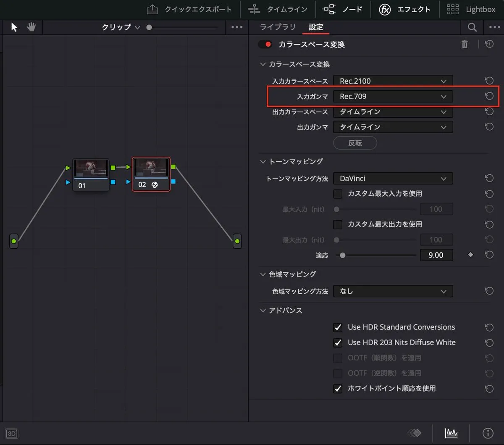Uncheck ホワイトポイント順応を使用 checkbox
The width and height of the screenshot is (504, 445).
[338, 389]
